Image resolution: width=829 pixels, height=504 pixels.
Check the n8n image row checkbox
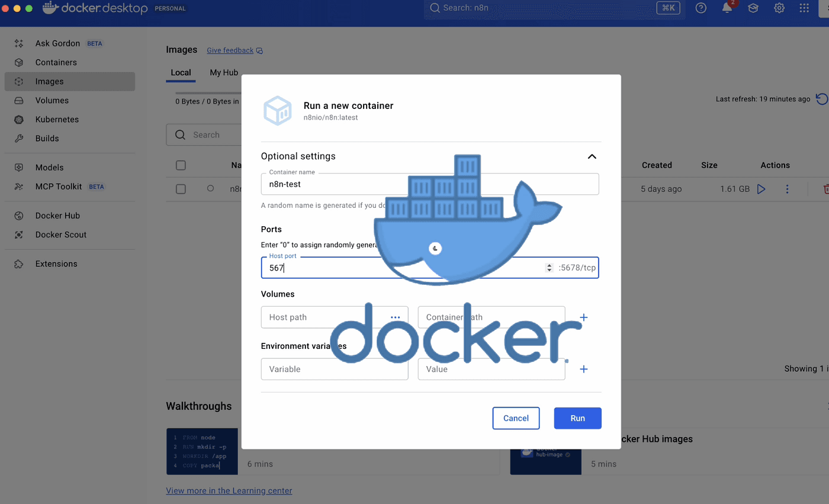coord(181,189)
